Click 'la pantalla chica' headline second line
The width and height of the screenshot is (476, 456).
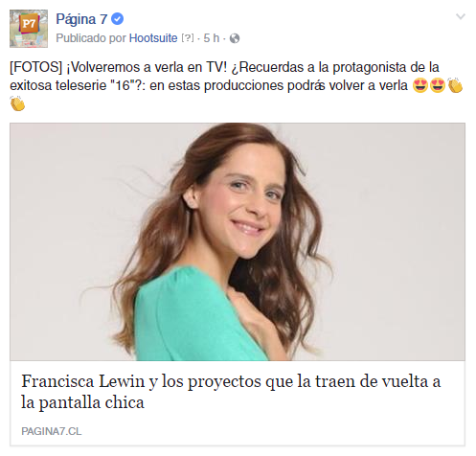pos(82,402)
